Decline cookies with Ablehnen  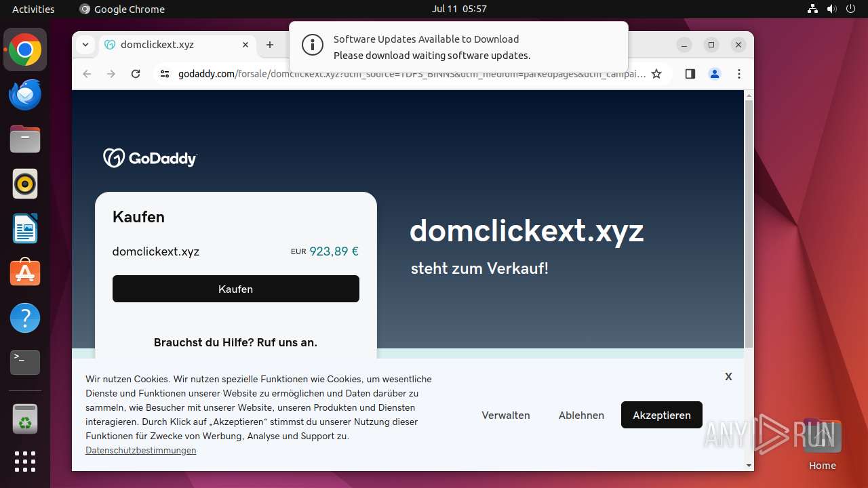coord(581,415)
